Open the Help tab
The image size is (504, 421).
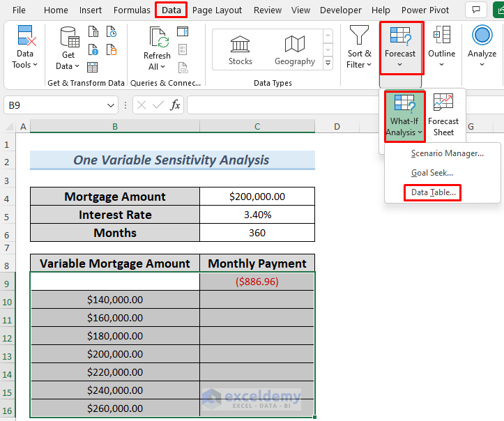[381, 10]
